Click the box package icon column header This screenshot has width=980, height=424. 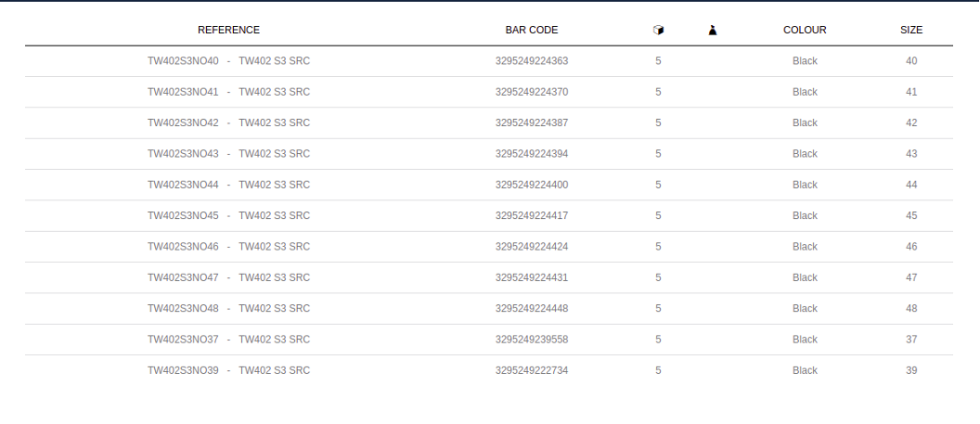pos(658,30)
